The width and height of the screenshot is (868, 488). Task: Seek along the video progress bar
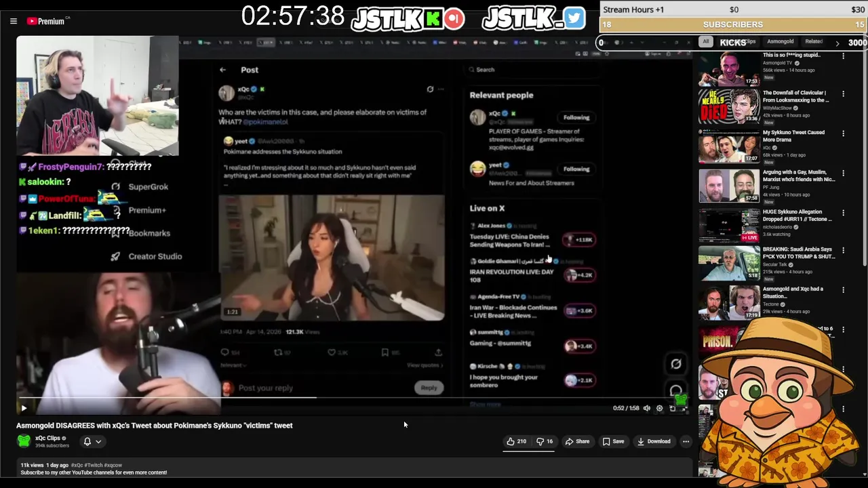click(x=353, y=398)
